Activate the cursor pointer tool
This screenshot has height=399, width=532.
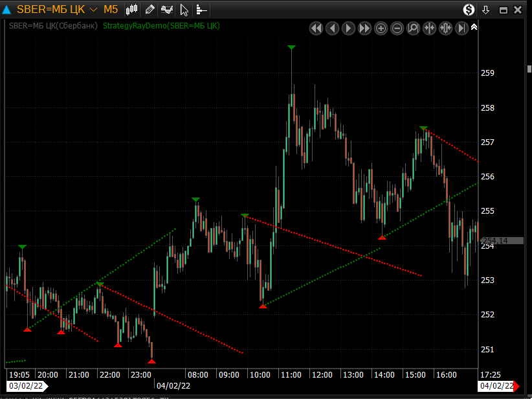click(184, 10)
